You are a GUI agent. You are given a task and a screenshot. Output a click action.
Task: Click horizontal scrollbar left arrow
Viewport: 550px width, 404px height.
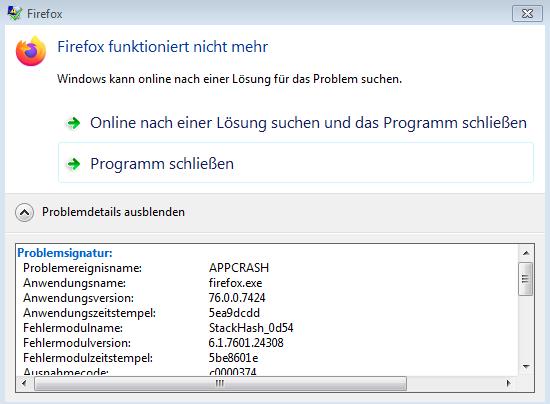[x=24, y=383]
